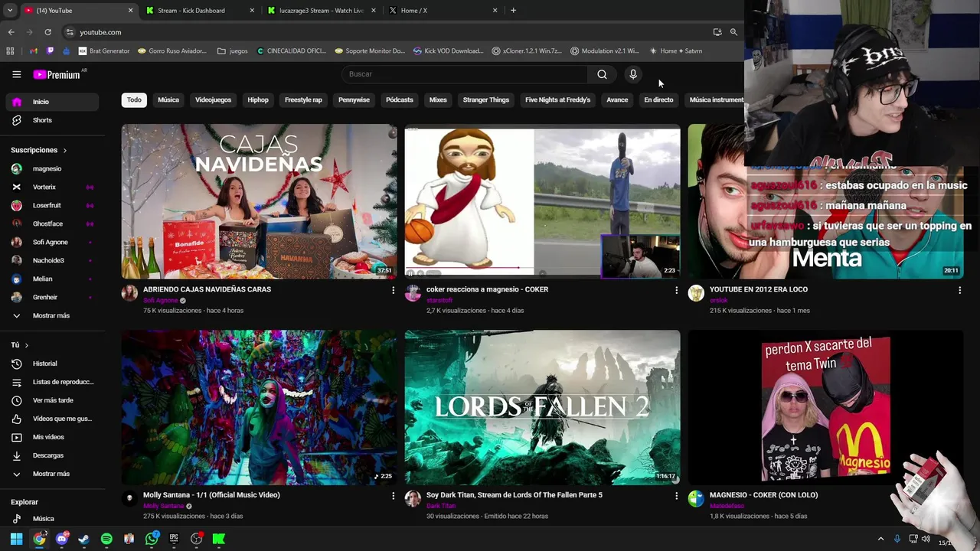
Task: Open the tab search dropdown arrow
Action: click(x=10, y=11)
